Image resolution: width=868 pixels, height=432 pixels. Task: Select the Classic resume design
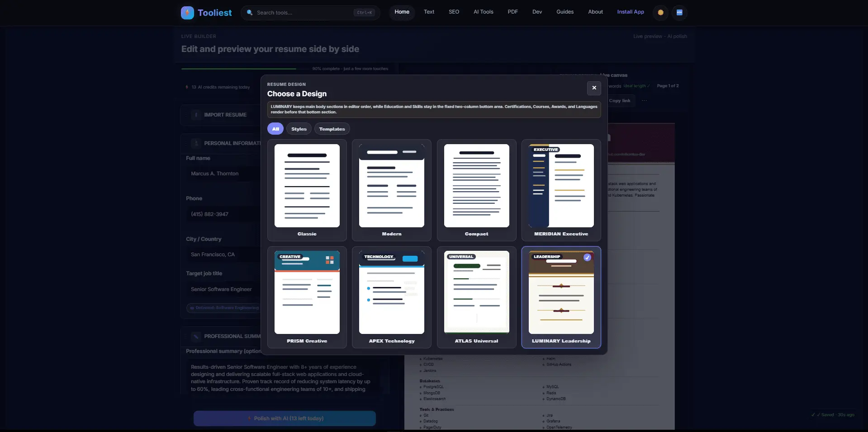307,190
